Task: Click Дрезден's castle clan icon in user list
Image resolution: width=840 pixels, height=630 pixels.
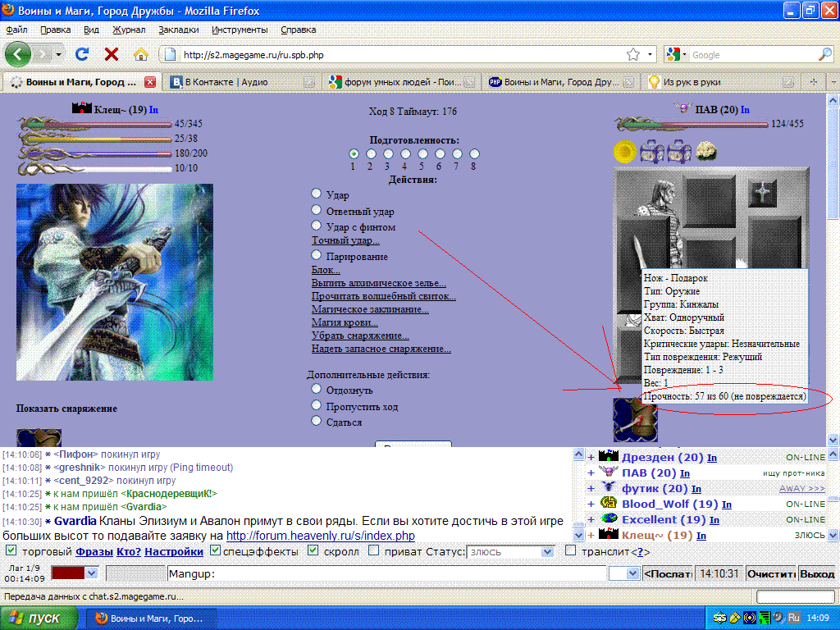Action: click(609, 456)
